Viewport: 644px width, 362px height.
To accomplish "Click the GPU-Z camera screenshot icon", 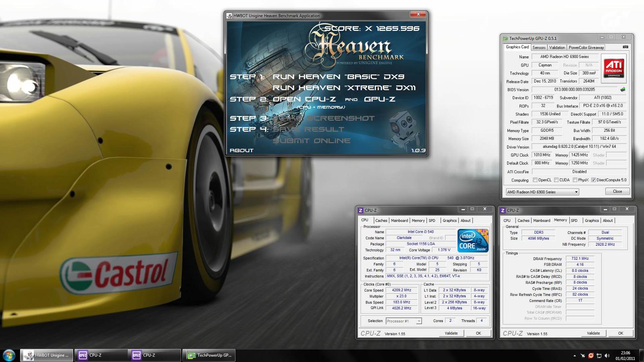I will coord(625,47).
